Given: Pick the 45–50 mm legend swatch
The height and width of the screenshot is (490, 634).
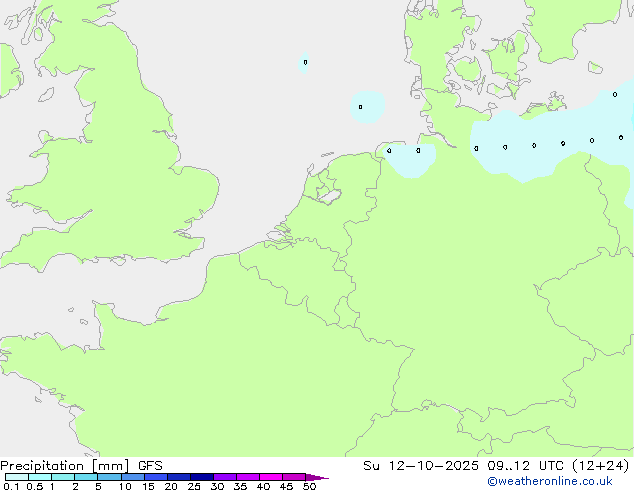Looking at the screenshot, I should click(x=294, y=477).
